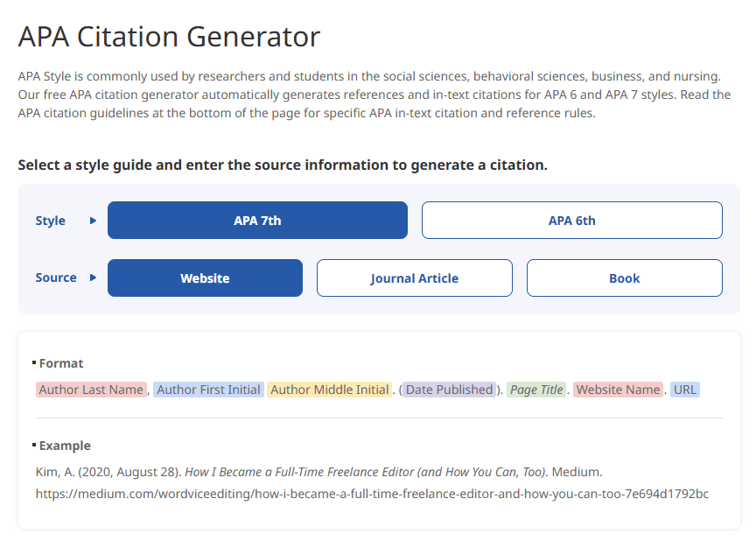Image resolution: width=756 pixels, height=541 pixels.
Task: Click the arrow icon beside the Source label
Action: [x=93, y=278]
